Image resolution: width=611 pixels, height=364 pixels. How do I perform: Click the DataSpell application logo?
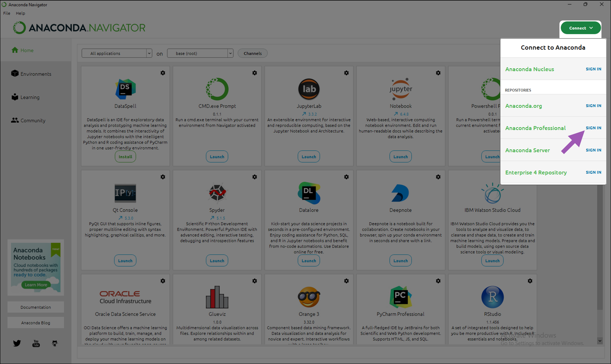pos(125,89)
